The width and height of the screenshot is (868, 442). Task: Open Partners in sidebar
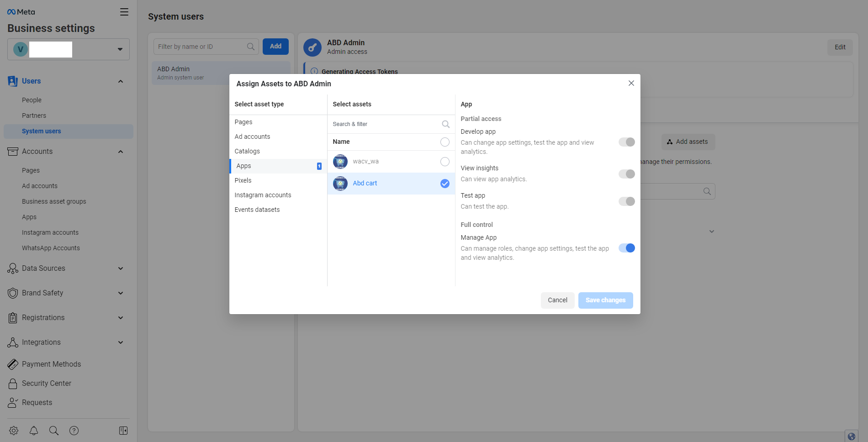(34, 116)
